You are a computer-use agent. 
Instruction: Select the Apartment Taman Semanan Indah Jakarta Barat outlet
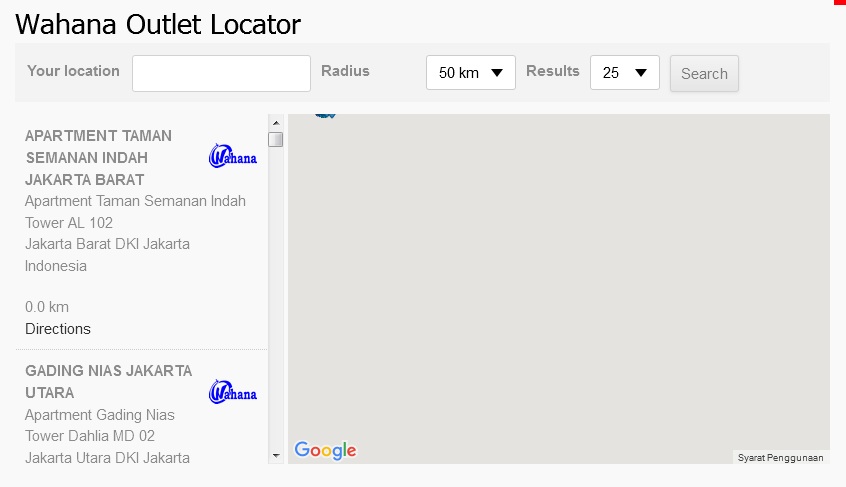tap(98, 158)
